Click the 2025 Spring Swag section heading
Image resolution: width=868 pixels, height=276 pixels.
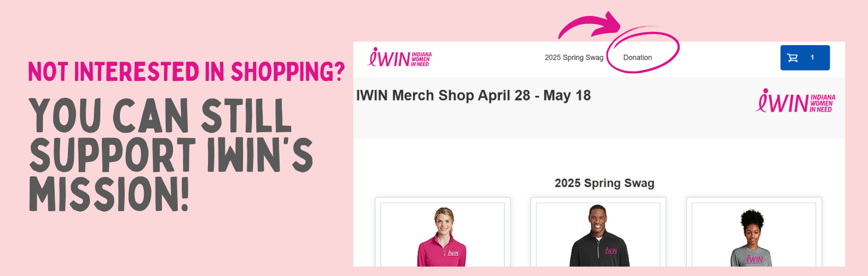point(604,183)
